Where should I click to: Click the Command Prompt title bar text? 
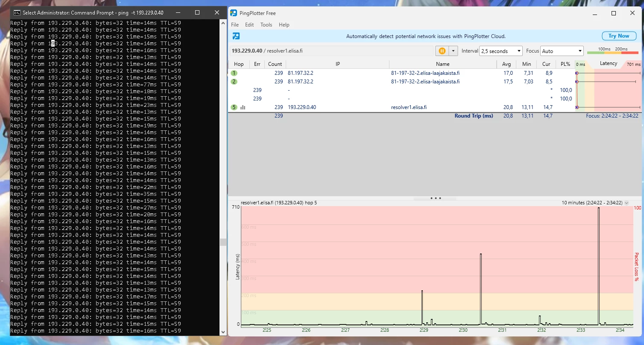click(x=93, y=13)
